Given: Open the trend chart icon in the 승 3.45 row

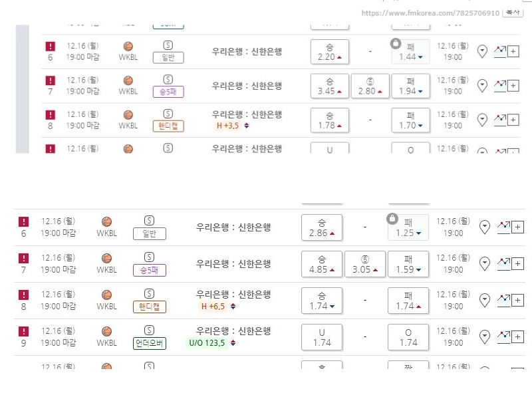Looking at the screenshot, I should click(500, 84).
